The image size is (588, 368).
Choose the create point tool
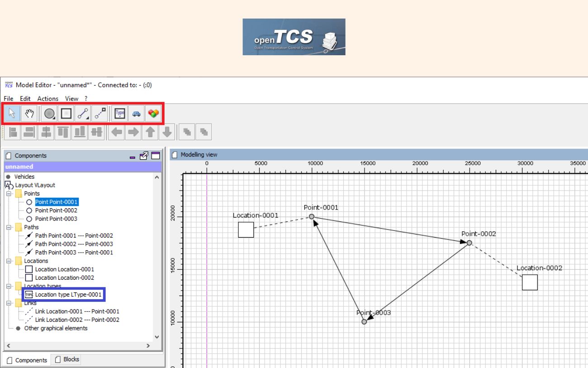tap(50, 114)
